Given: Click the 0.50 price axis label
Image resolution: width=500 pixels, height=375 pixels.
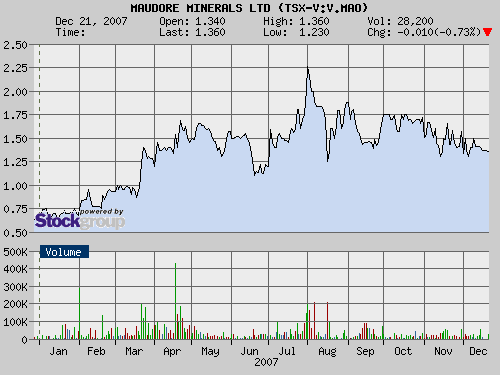Looking at the screenshot, I should click(x=15, y=233).
